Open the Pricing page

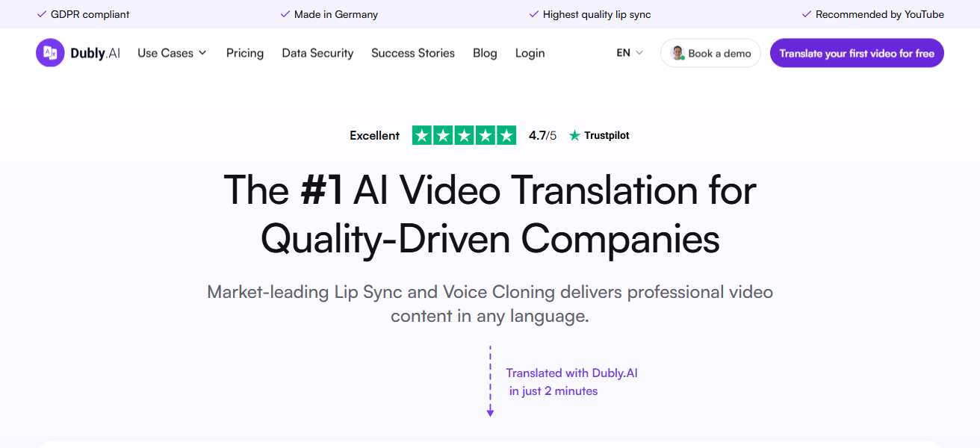click(244, 53)
